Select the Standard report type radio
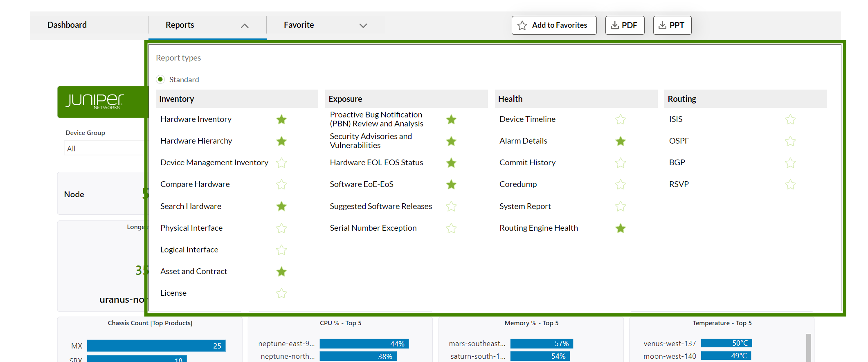Viewport: 868px width, 362px height. coord(160,79)
